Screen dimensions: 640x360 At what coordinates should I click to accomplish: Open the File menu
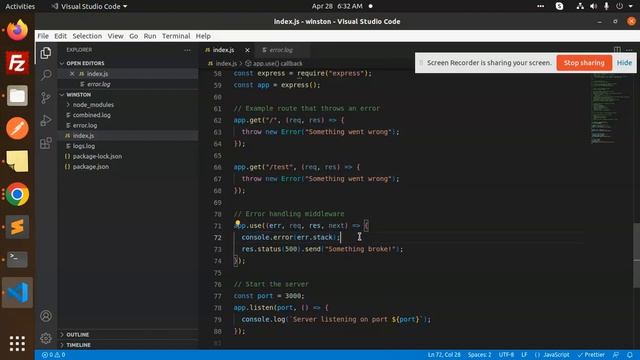coord(43,36)
